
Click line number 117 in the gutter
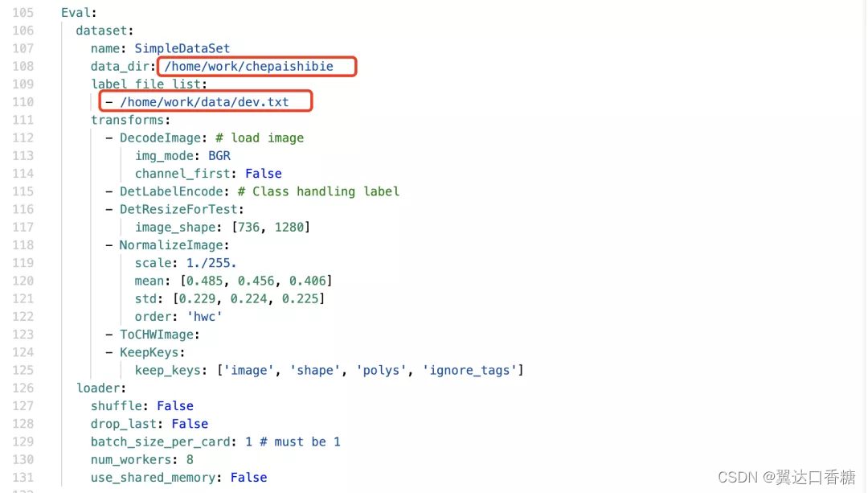point(23,227)
